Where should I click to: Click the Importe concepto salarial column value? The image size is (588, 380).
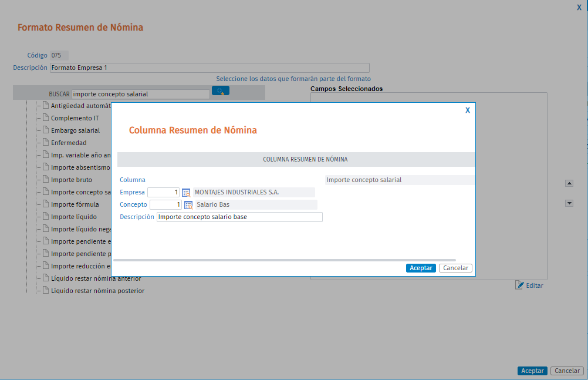[364, 180]
